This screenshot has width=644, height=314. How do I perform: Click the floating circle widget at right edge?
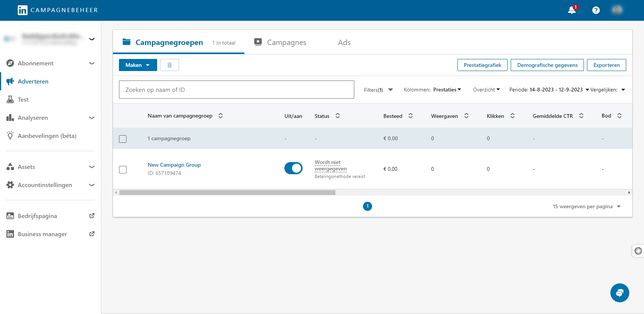(638, 251)
